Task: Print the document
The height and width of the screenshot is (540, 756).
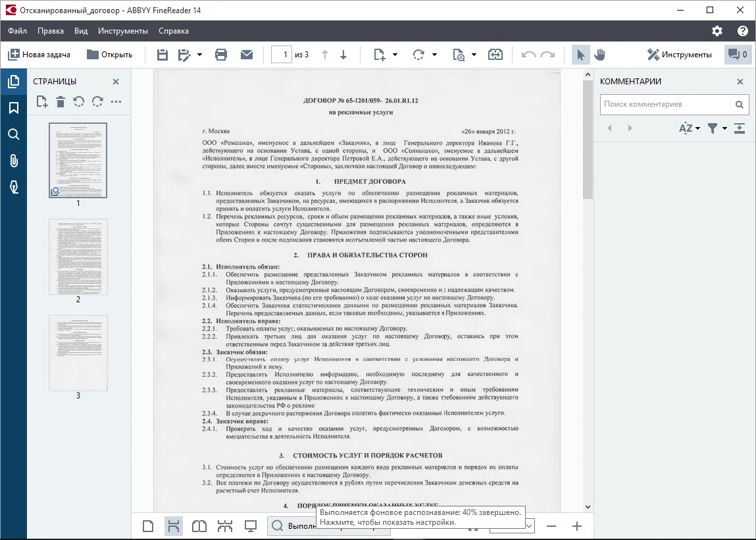Action: (221, 55)
